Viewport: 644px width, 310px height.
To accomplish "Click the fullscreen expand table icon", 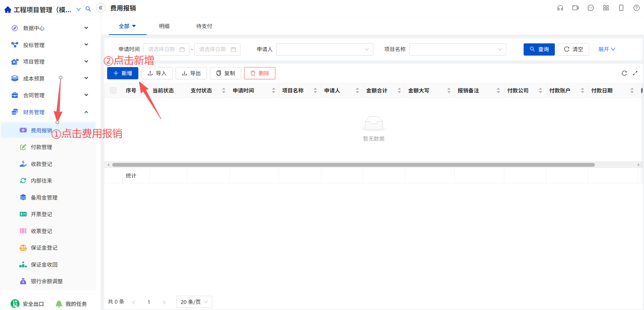I will click(x=635, y=73).
